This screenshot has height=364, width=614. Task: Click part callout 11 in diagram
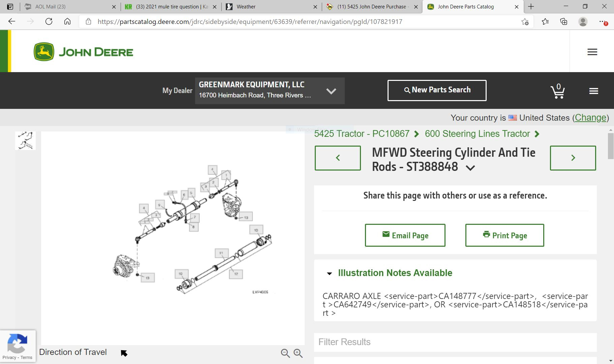click(x=221, y=253)
